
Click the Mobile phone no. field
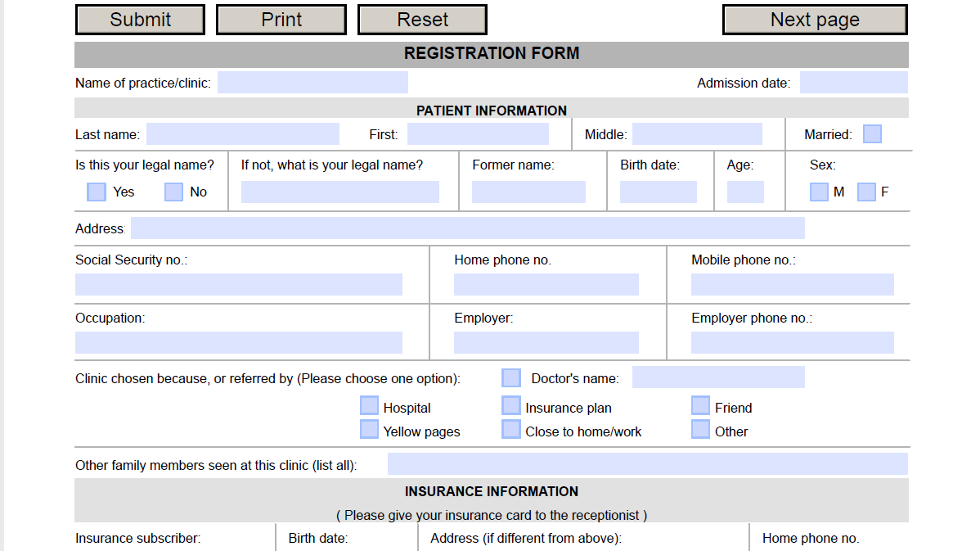point(793,285)
